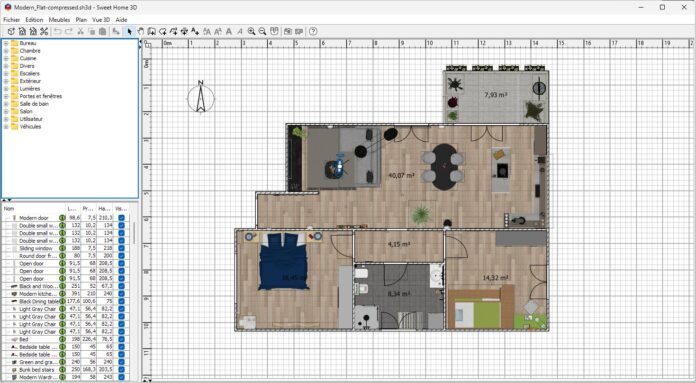The image size is (696, 383).
Task: Click the info icon for Sliding window
Action: click(62, 249)
